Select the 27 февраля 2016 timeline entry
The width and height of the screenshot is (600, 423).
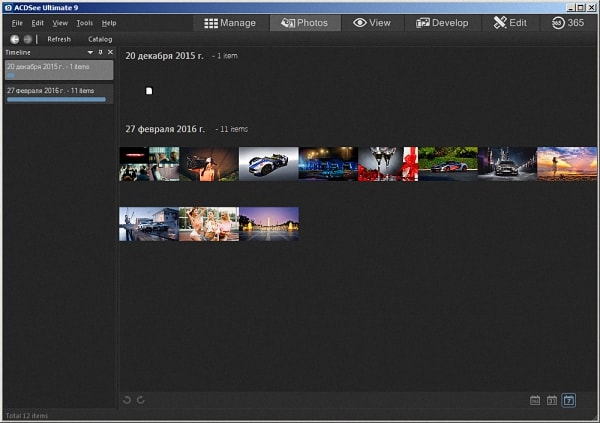tap(57, 91)
